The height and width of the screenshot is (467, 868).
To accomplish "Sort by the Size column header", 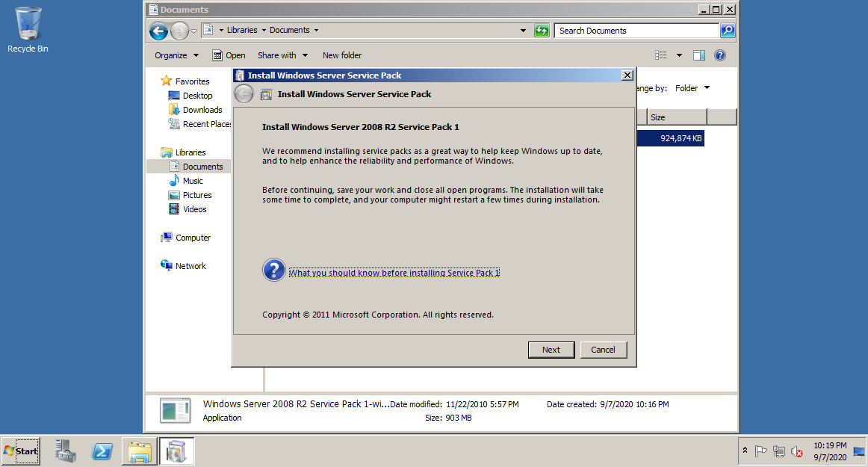I will tap(677, 117).
